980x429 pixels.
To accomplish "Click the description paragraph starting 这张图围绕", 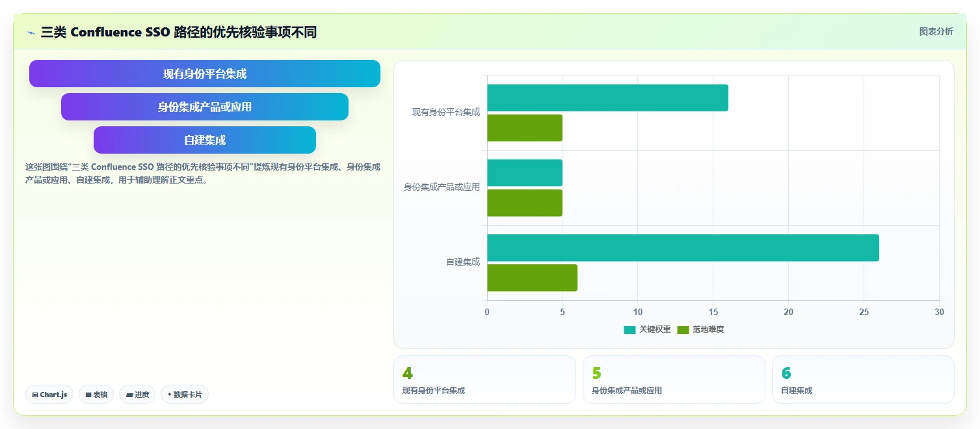I will (x=203, y=173).
